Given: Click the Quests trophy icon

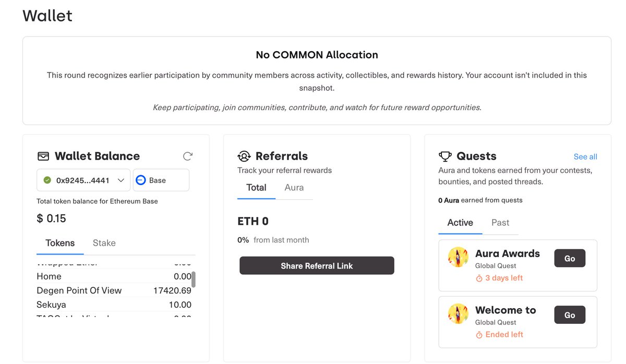Looking at the screenshot, I should click(445, 156).
